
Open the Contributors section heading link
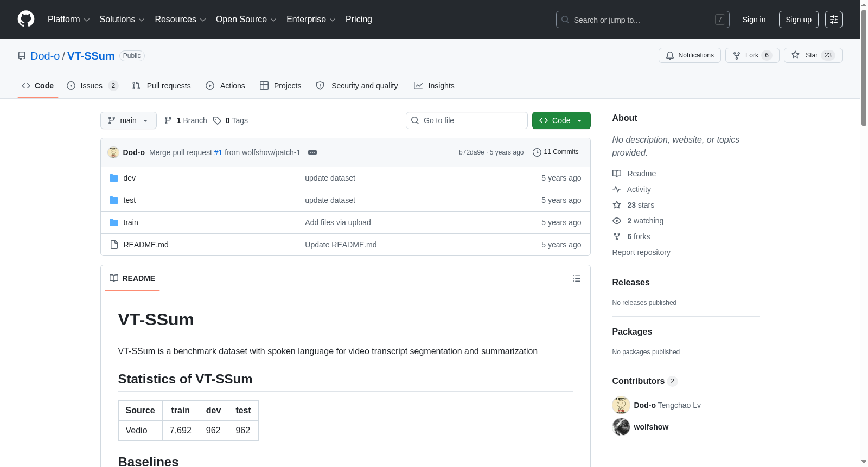[x=645, y=381]
